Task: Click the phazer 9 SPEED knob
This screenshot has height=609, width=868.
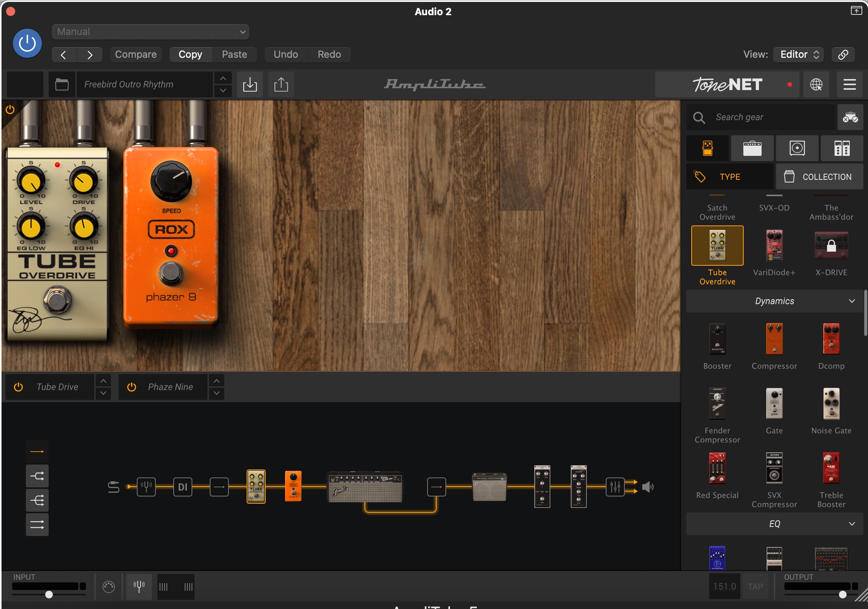Action: coord(171,181)
